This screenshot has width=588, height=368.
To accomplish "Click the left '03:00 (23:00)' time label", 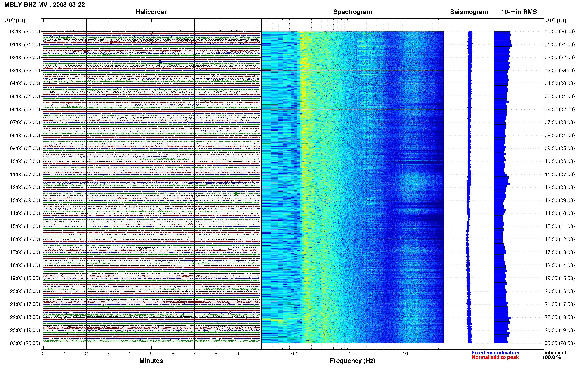I will tap(25, 70).
